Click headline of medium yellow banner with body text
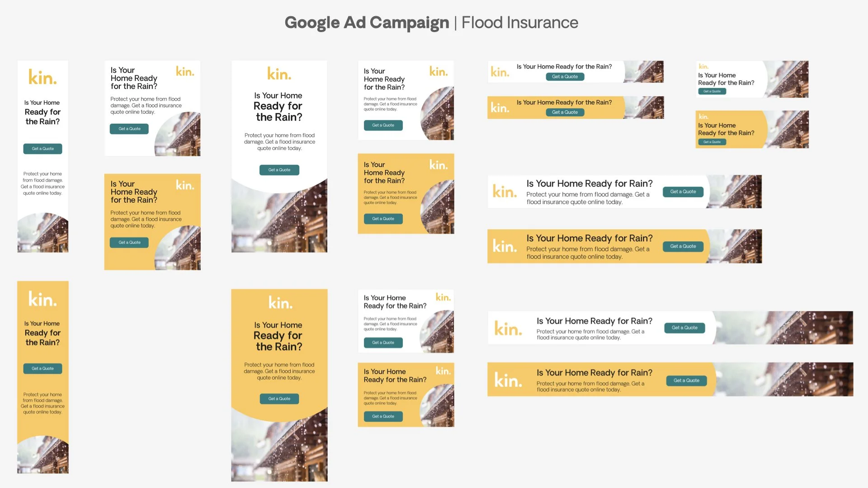The image size is (868, 488). point(589,238)
